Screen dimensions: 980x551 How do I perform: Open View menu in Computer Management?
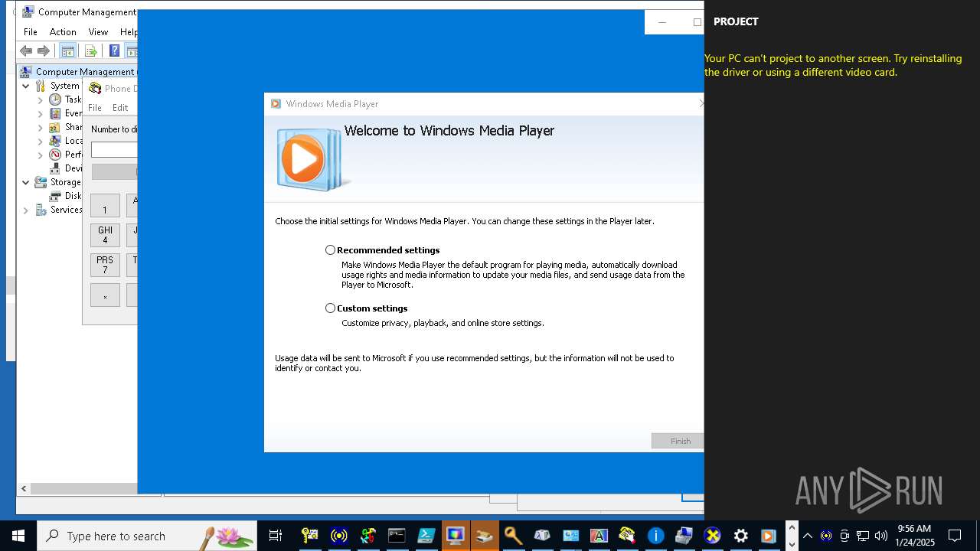pos(98,32)
